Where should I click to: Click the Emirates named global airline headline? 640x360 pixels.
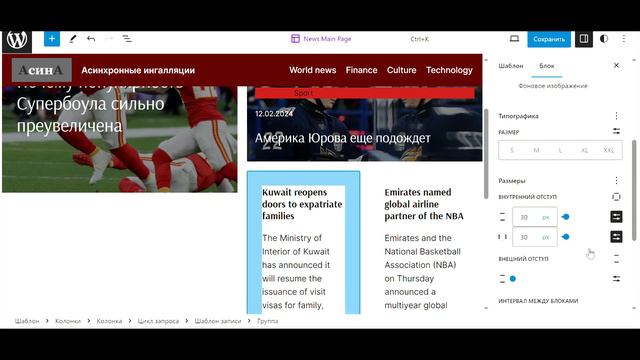(x=424, y=204)
